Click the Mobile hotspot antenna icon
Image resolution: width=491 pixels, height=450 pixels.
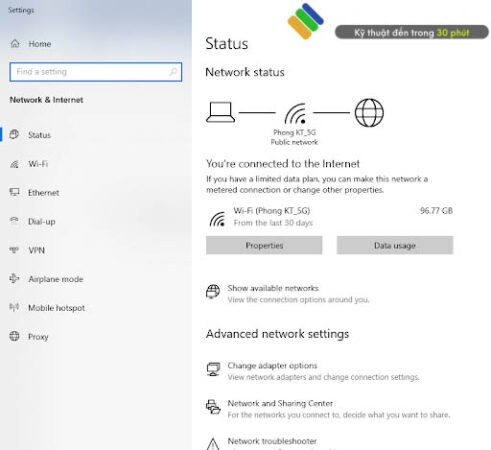coord(14,307)
